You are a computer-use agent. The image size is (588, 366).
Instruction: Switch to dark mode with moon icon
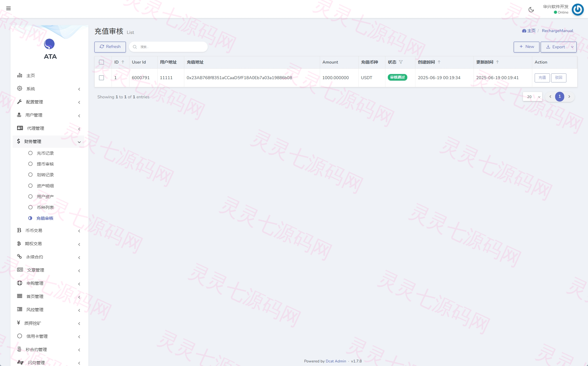click(x=531, y=10)
